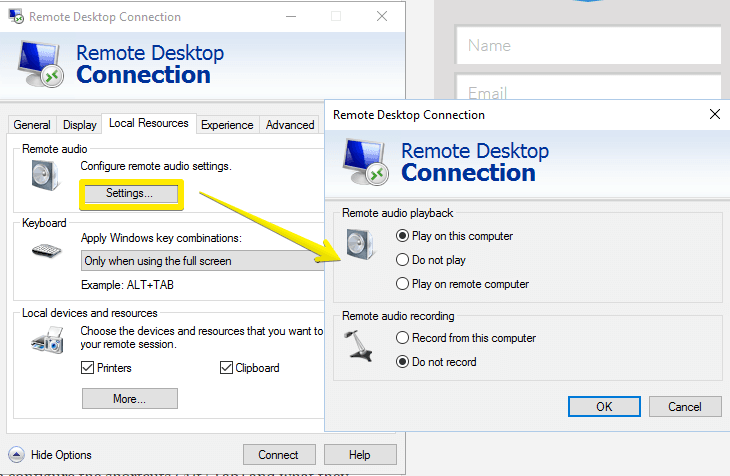Click the microphone icon in Remote audio recording
The height and width of the screenshot is (476, 730).
coord(358,346)
